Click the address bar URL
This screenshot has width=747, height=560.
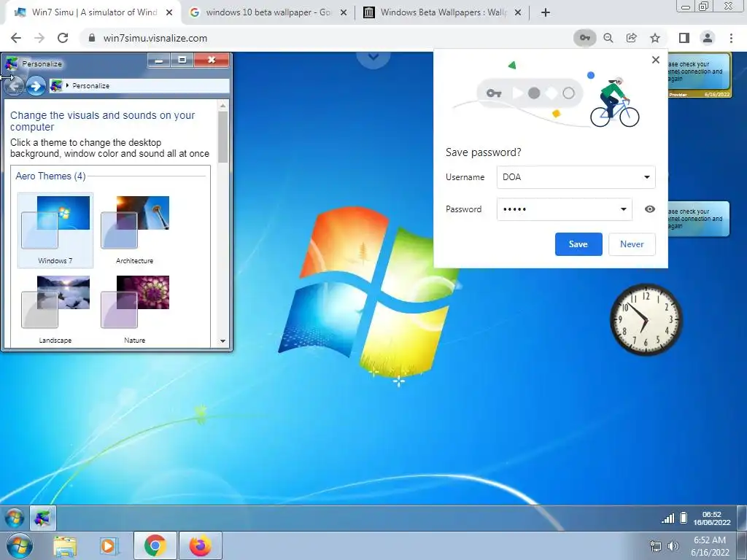[155, 38]
